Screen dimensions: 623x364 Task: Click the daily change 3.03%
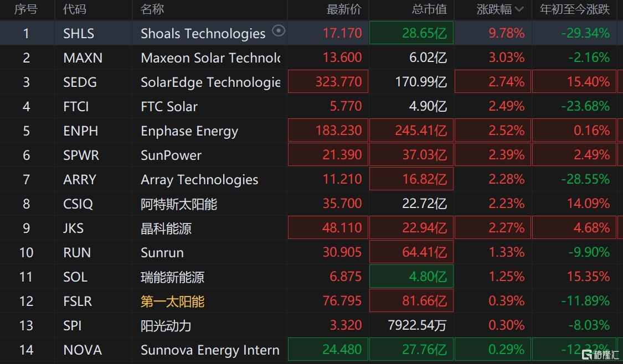click(507, 58)
